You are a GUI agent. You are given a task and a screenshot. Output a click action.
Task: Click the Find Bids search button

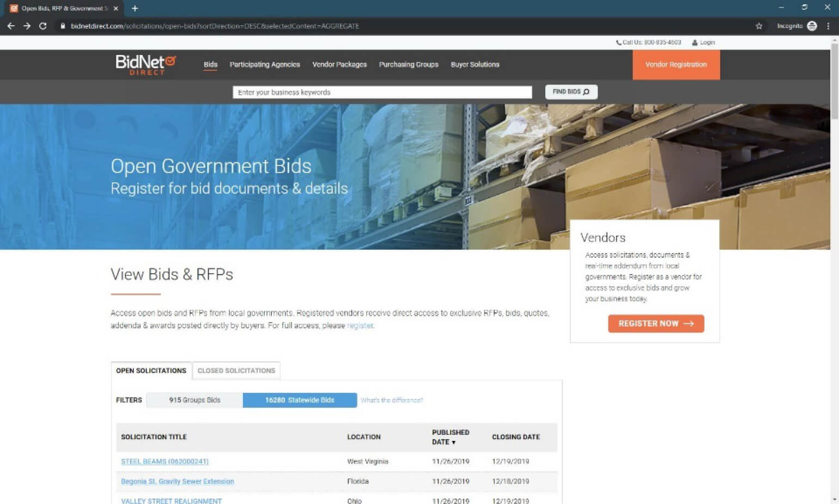571,92
